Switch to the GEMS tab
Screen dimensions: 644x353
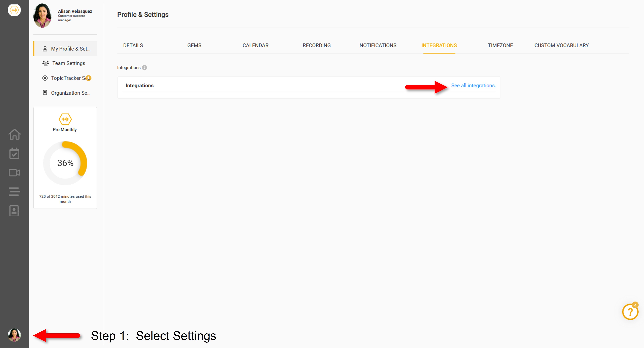[194, 46]
